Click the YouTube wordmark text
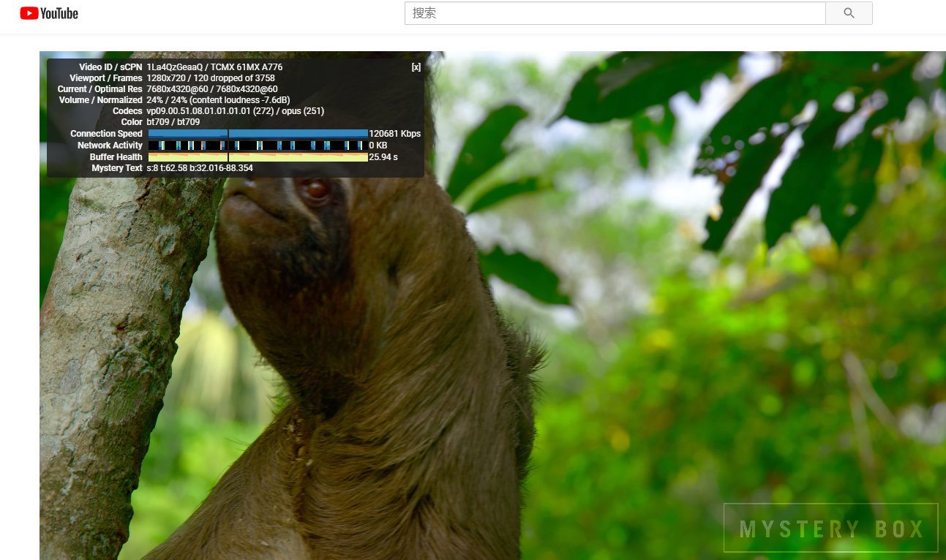Screen dimensions: 946x560 (59, 13)
